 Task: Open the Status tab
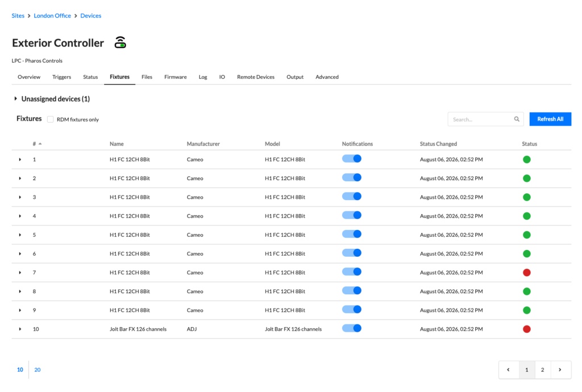[90, 77]
